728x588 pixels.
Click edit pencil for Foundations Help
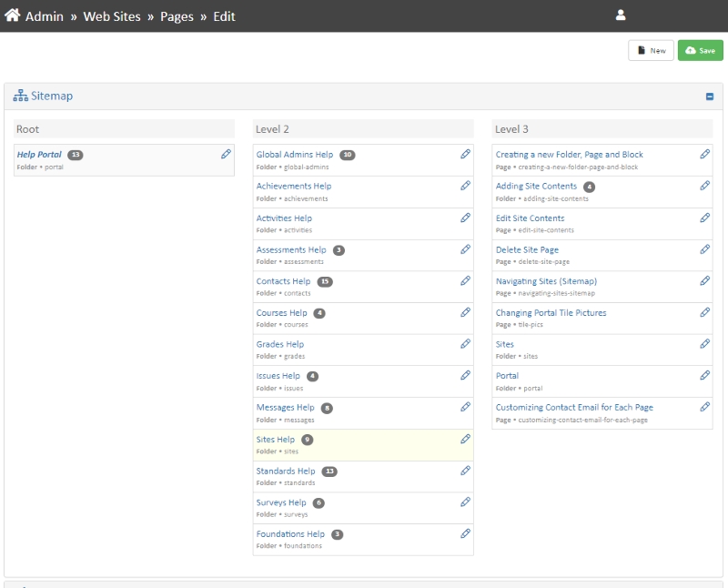point(465,533)
